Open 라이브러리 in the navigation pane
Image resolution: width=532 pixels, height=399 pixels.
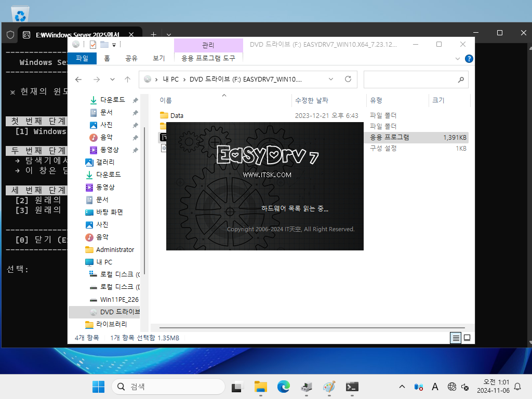[x=111, y=324]
